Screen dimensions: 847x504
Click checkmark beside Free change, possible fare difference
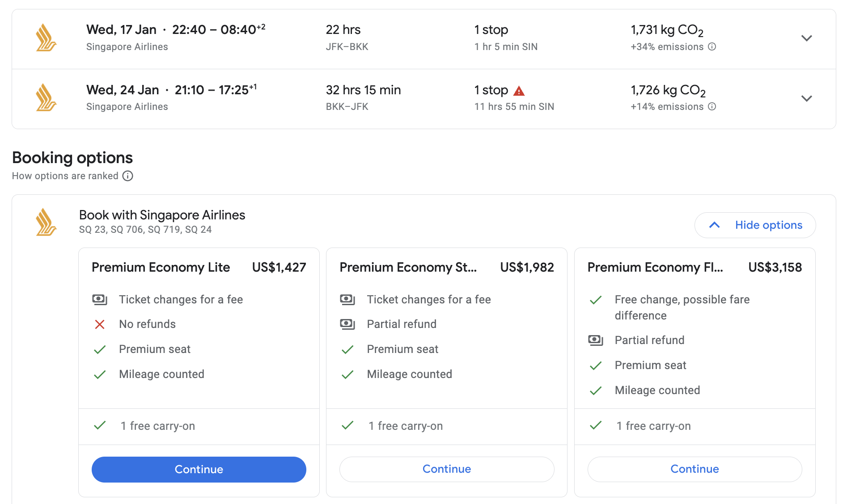coord(596,300)
